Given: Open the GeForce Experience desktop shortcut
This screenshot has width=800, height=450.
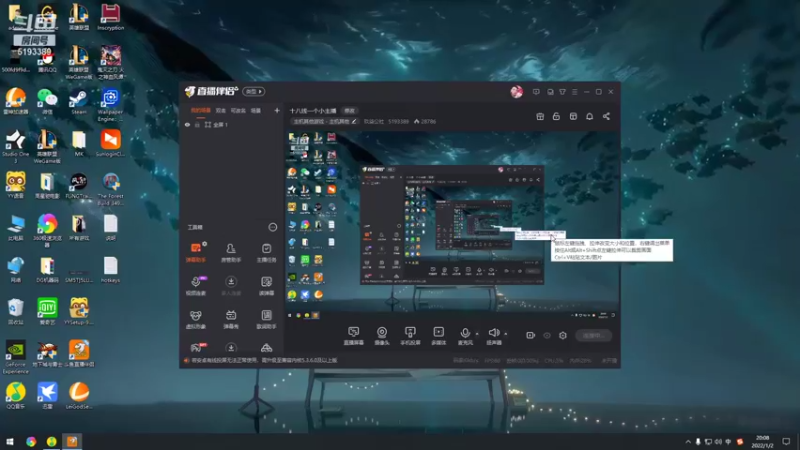Looking at the screenshot, I should [15, 357].
